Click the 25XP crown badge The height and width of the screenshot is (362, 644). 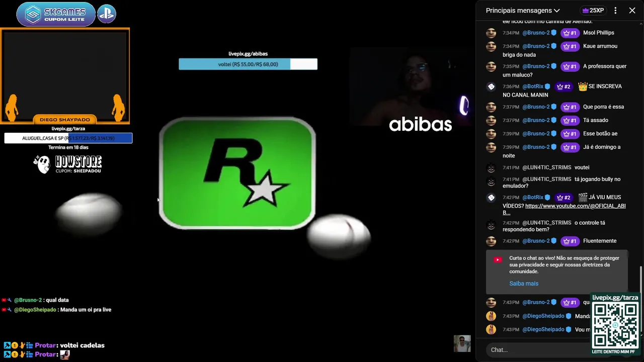click(593, 11)
